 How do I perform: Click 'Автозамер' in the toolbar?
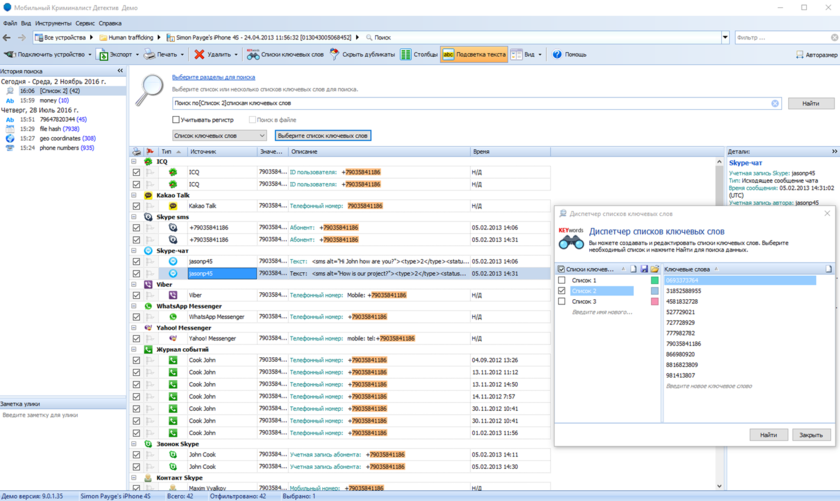pos(816,55)
